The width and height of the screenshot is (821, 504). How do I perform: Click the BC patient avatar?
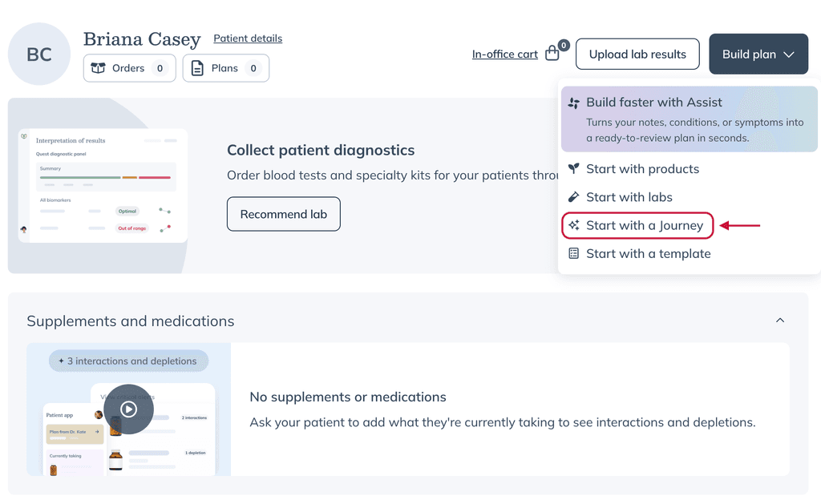click(39, 54)
